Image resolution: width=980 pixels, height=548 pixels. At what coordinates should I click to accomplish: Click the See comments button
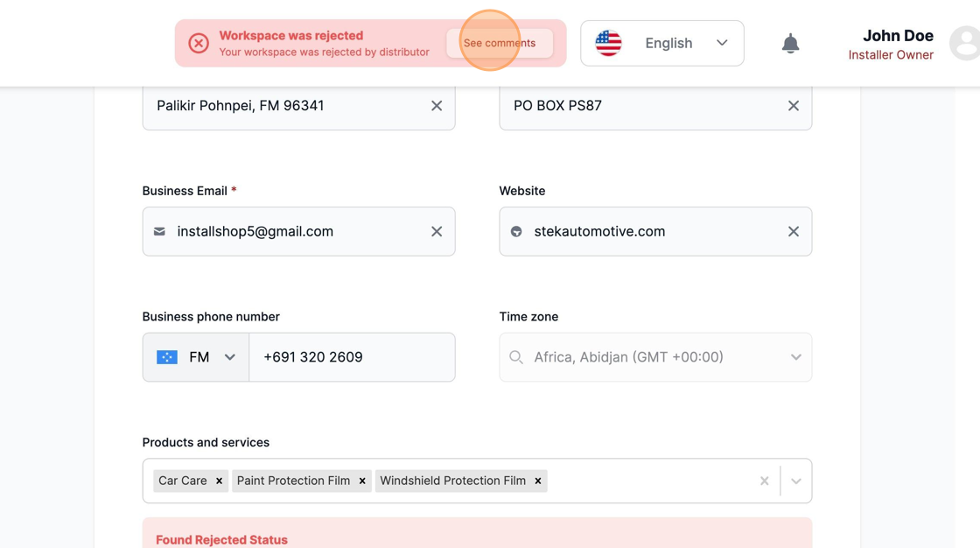(499, 43)
